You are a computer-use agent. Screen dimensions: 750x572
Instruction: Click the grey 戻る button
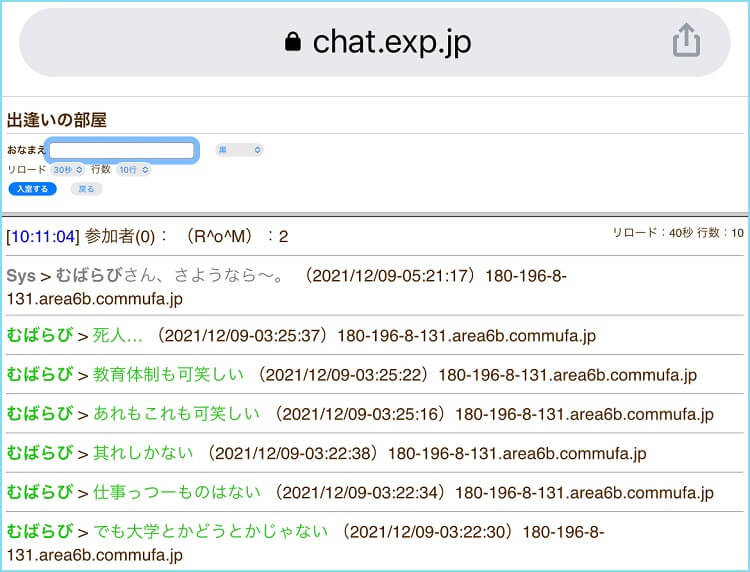coord(86,189)
